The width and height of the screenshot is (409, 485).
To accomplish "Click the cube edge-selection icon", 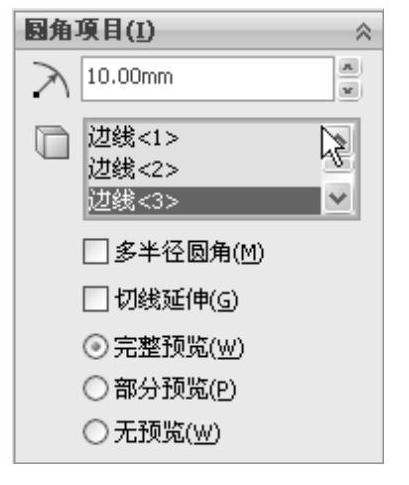I will tap(52, 142).
